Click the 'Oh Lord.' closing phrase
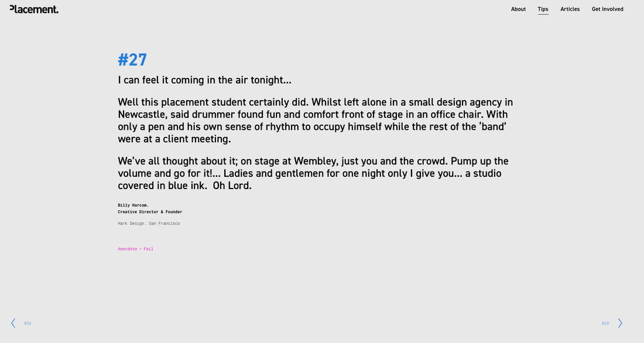644x343 pixels. [x=232, y=186]
